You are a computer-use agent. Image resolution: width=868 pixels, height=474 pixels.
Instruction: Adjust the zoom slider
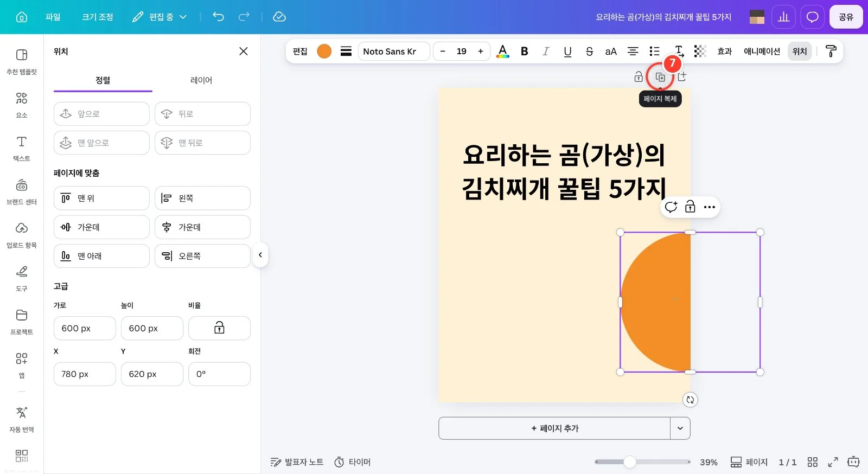tap(629, 462)
